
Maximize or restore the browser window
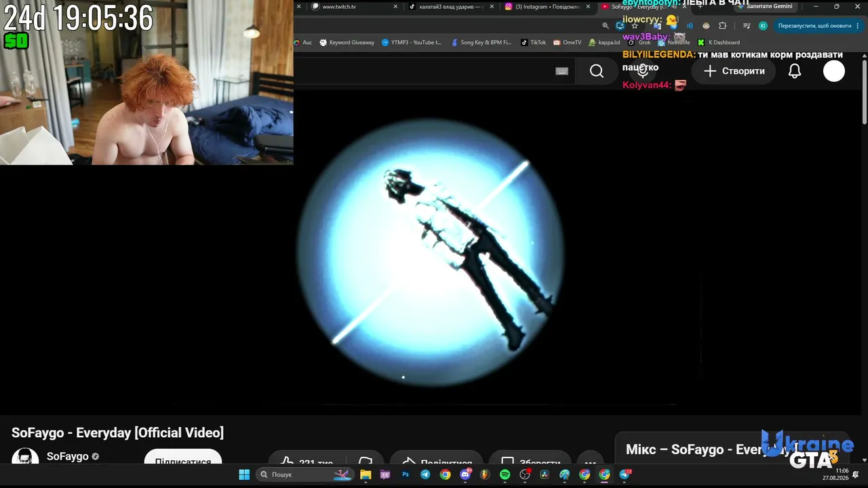pos(836,7)
